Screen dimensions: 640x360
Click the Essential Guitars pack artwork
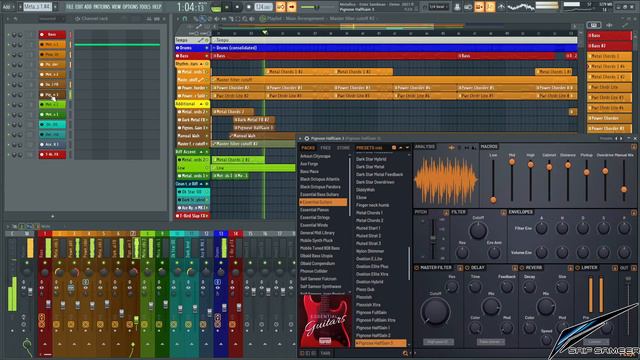tap(325, 321)
